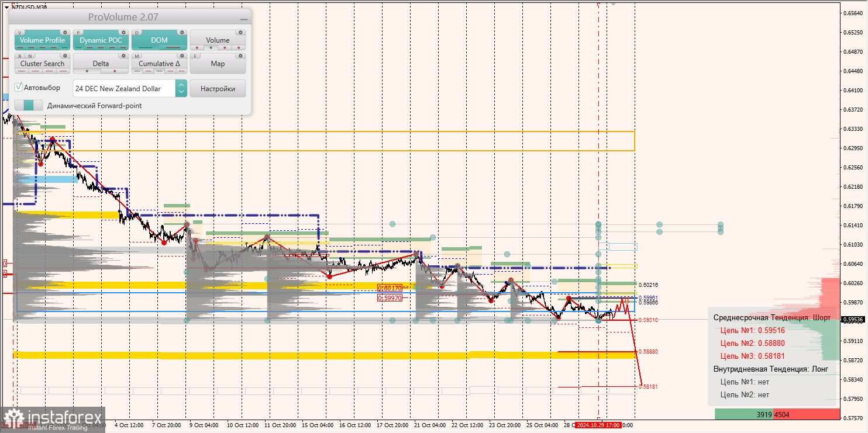Screen dimensions: 868x433
Task: Click the 0.58181 target level label
Action: (648, 386)
